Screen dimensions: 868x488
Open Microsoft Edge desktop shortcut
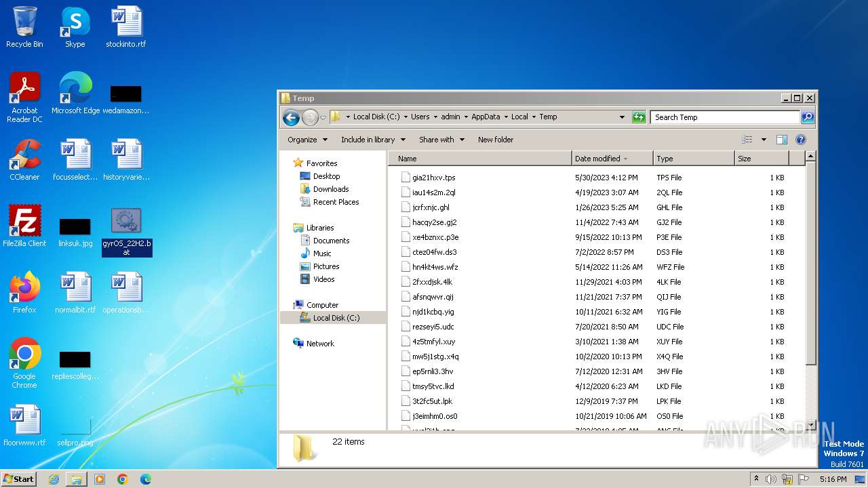[75, 93]
